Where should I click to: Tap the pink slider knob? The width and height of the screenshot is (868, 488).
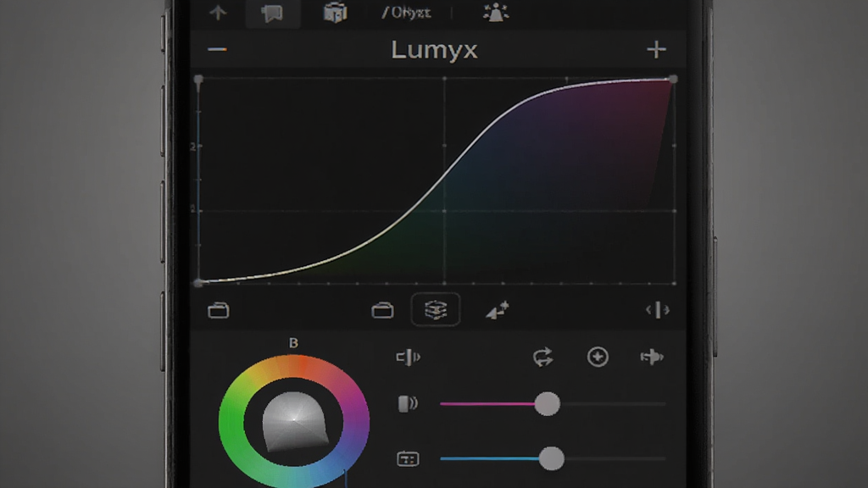point(547,404)
